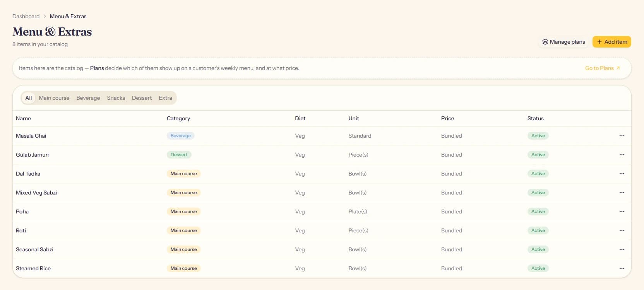
Task: Select the Steamed Rice item name
Action: [33, 268]
